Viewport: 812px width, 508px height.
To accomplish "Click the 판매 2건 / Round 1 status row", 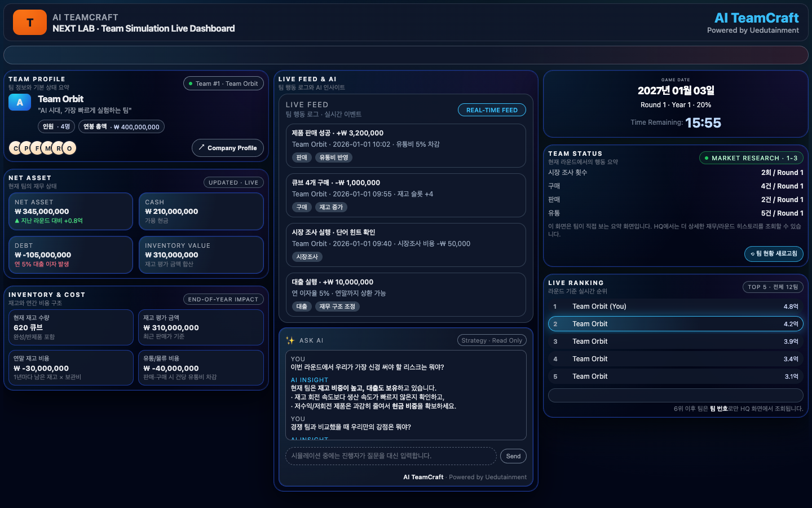I will tap(676, 200).
